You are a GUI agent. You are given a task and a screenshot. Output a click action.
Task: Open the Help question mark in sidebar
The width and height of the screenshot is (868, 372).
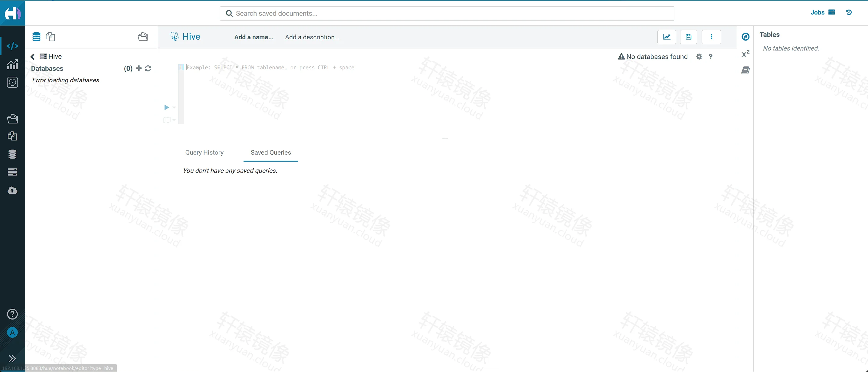(12, 314)
